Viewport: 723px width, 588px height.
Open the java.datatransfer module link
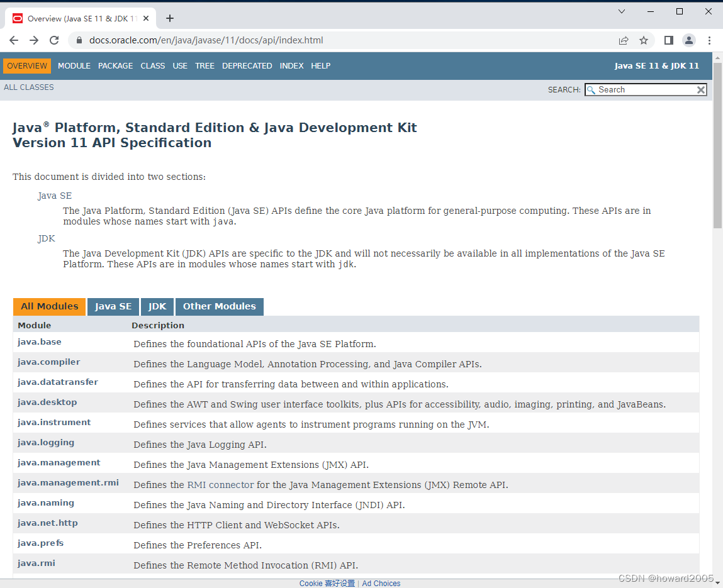[x=58, y=382]
